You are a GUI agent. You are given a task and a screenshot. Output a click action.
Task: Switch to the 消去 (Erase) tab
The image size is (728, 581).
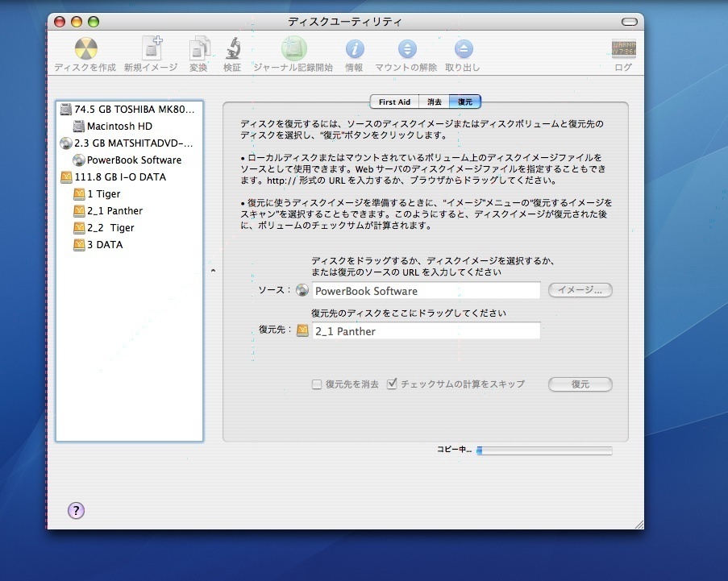tap(434, 102)
